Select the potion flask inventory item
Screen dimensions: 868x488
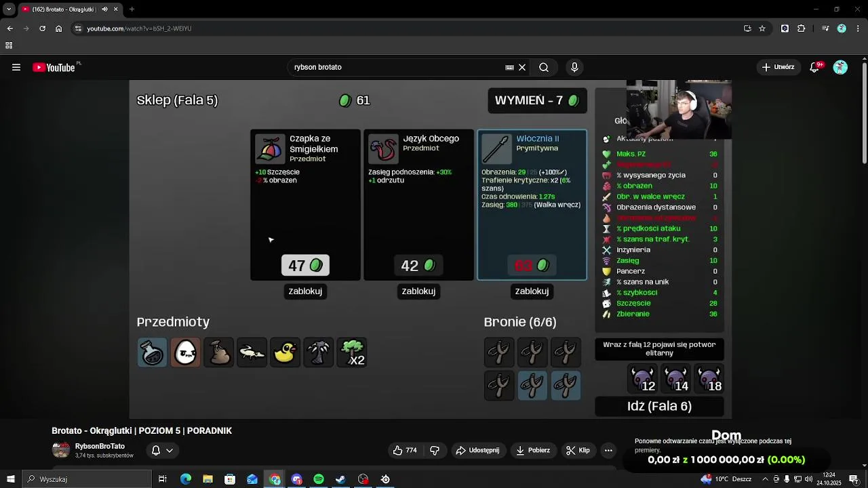point(152,352)
